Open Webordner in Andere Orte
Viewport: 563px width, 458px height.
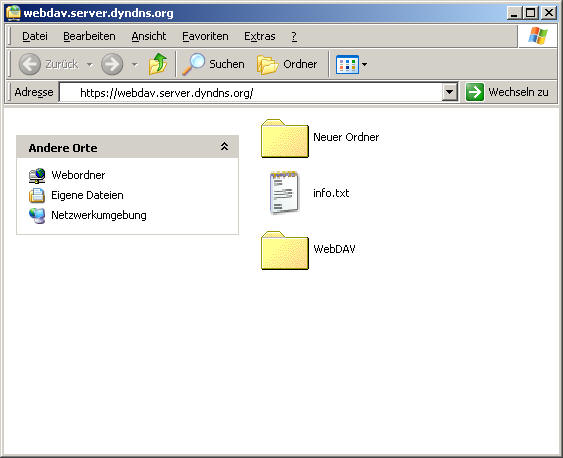pos(78,175)
